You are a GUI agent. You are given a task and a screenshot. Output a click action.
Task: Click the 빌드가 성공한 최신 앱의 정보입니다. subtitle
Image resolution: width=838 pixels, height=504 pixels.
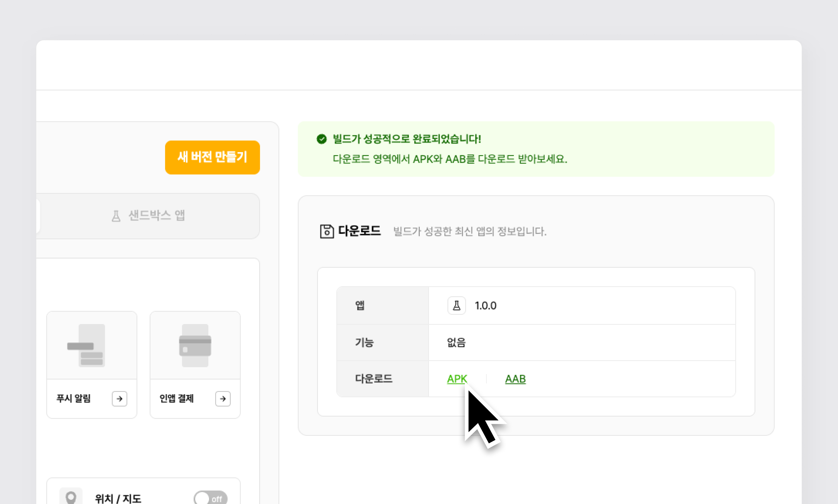[470, 232]
